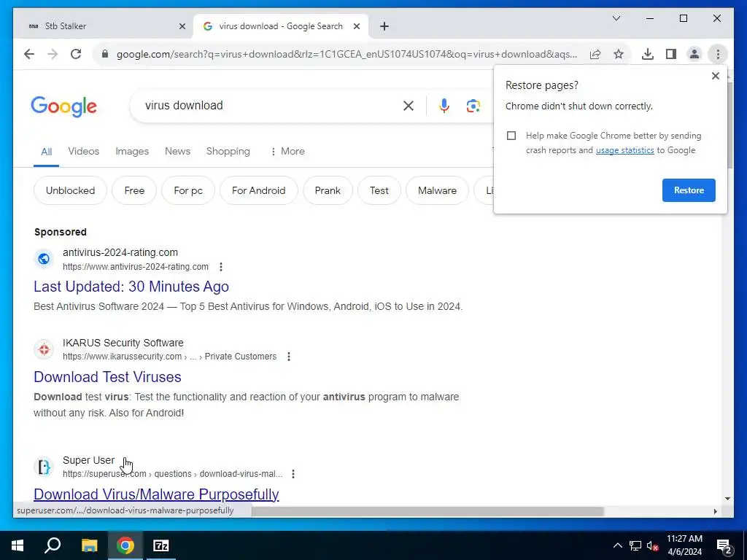This screenshot has height=560, width=747.
Task: Click the horizontal scrollbar thumb
Action: point(427,511)
